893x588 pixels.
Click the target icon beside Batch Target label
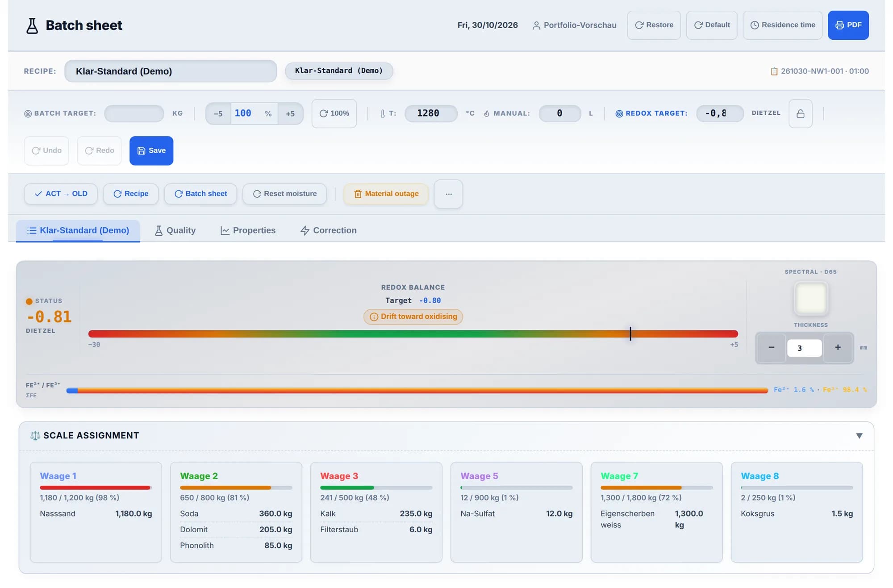[28, 113]
